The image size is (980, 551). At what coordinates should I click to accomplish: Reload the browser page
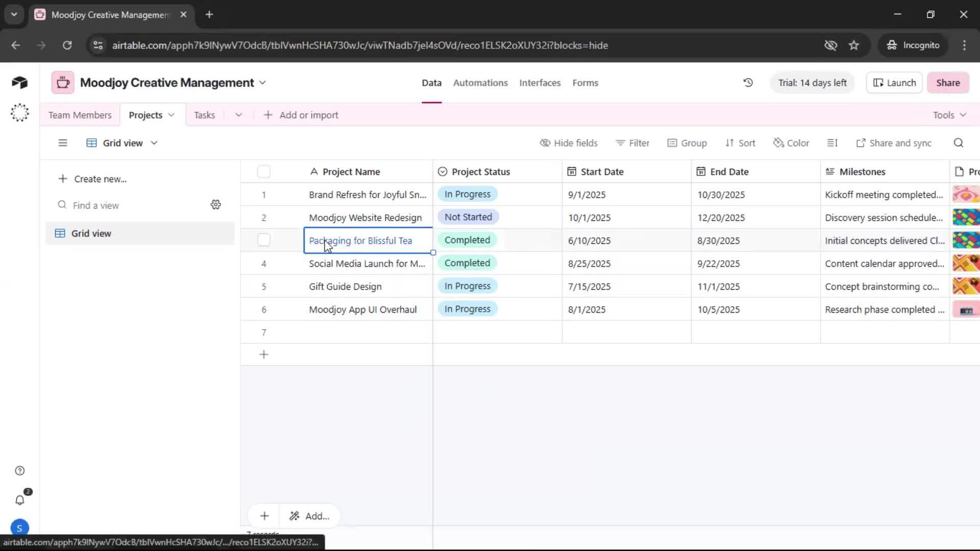[67, 45]
